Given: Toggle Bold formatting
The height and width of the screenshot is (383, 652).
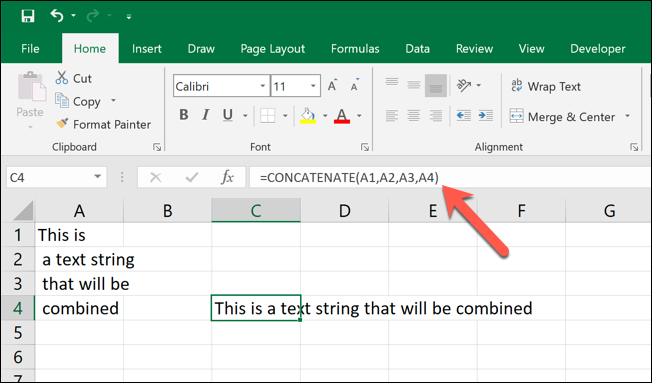Looking at the screenshot, I should click(x=184, y=115).
